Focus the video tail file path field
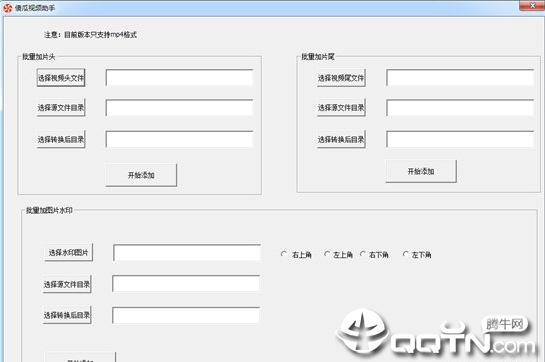Screen dimensions: 545x362 pos(460,78)
